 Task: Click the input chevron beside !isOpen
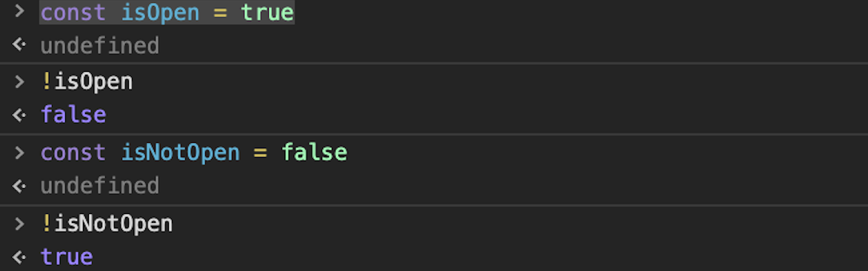[x=19, y=81]
